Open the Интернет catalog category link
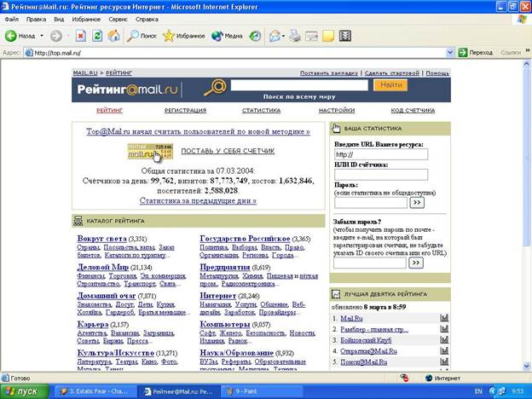Image resolution: width=532 pixels, height=399 pixels. click(217, 296)
